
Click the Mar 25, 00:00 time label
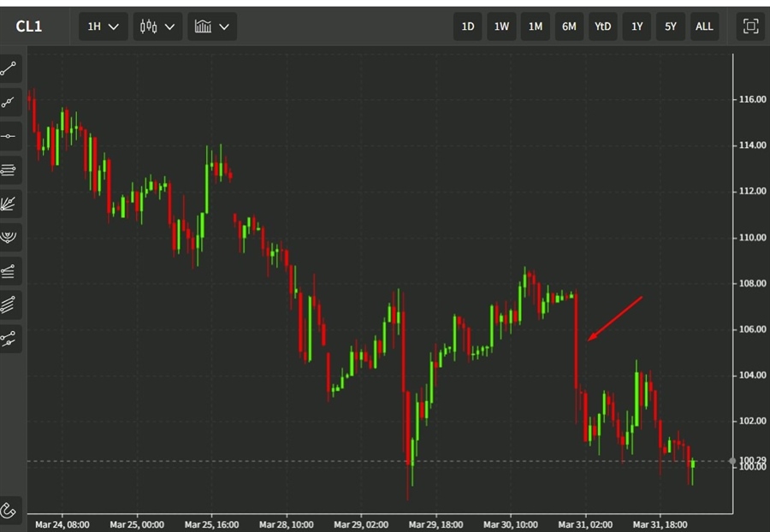(x=137, y=524)
